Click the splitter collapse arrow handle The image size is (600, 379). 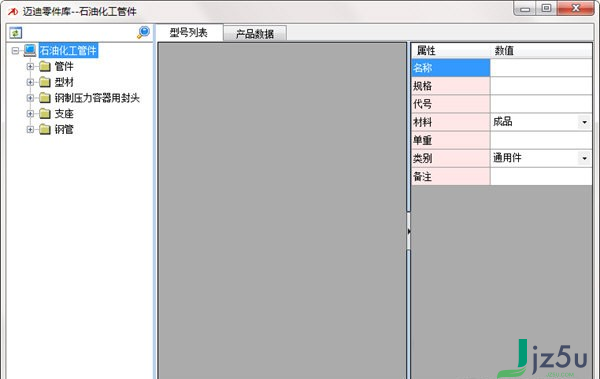(409, 231)
